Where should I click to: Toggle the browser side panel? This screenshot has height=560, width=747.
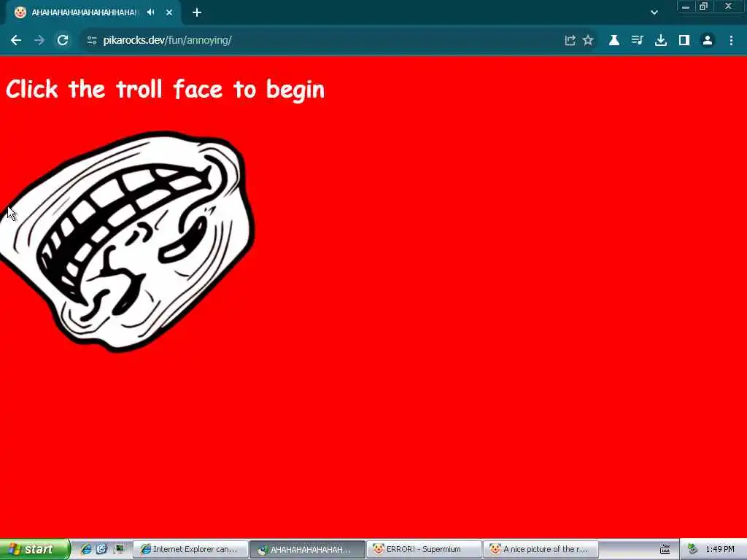point(684,41)
